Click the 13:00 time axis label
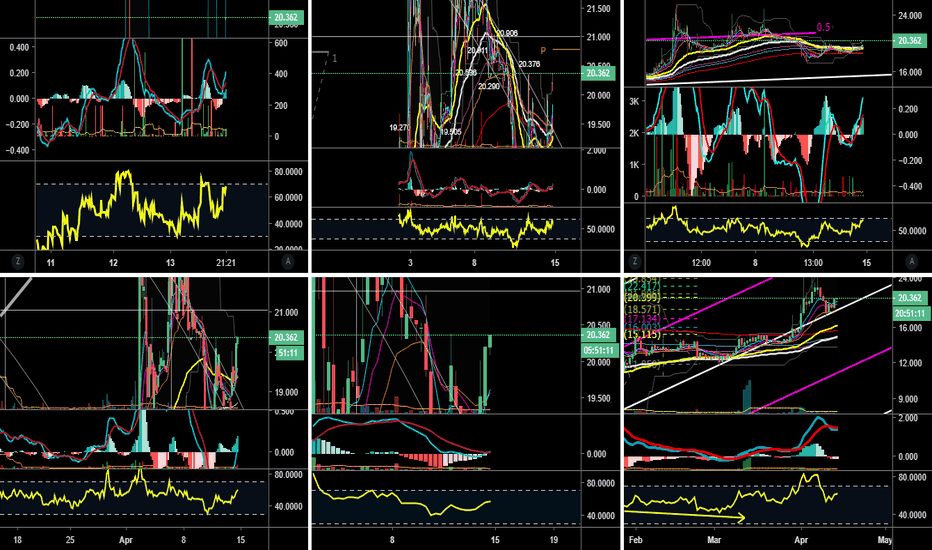 pyautogui.click(x=813, y=263)
